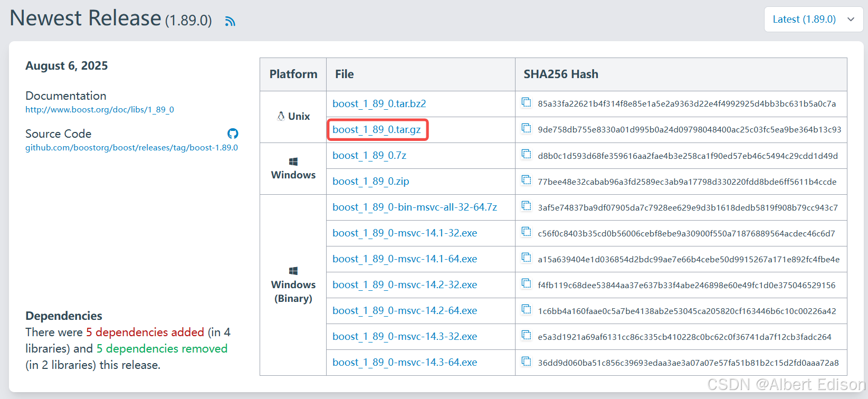This screenshot has width=868, height=399.
Task: Click the Unix penguin icon
Action: (x=281, y=116)
